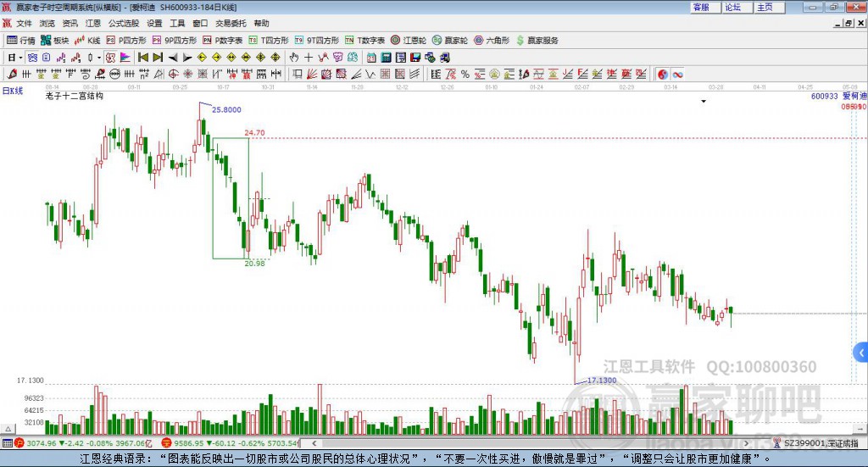The image size is (868, 467).
Task: Click the 17.1300 low price label
Action: (x=602, y=381)
